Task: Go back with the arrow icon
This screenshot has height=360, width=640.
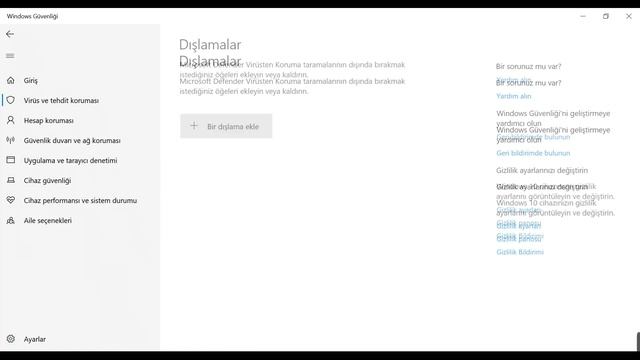Action: tap(10, 34)
